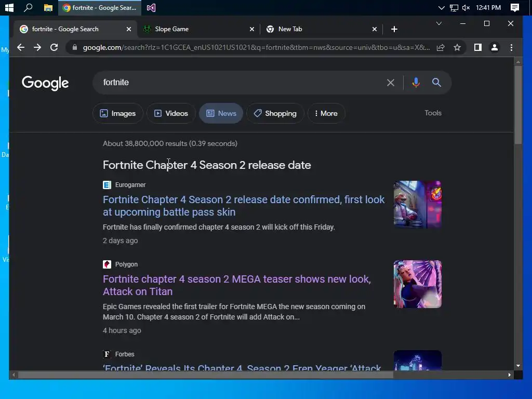This screenshot has width=532, height=399.
Task: Go forward to the next page
Action: coord(37,47)
